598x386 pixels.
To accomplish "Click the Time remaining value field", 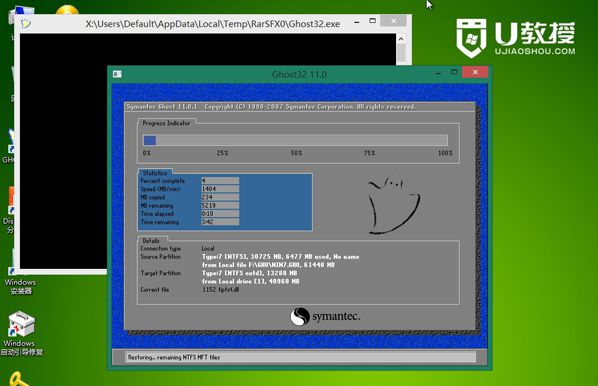I will (x=220, y=222).
